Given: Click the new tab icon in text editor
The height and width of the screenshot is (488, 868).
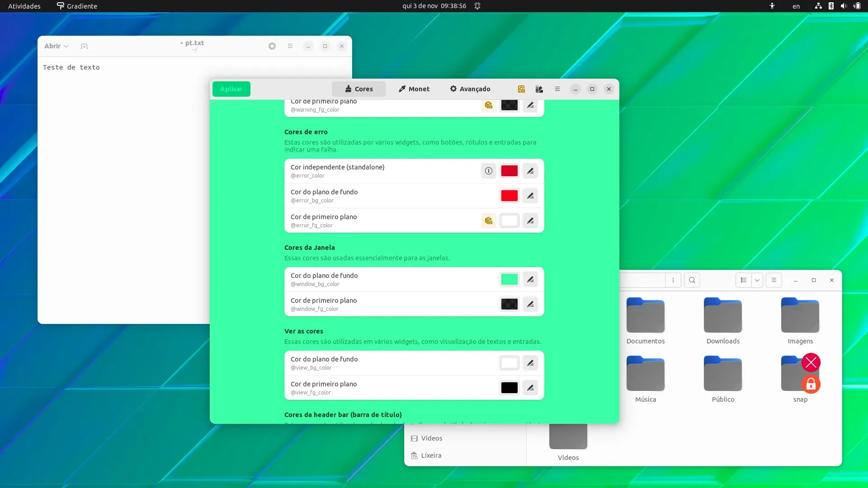Looking at the screenshot, I should pyautogui.click(x=84, y=46).
